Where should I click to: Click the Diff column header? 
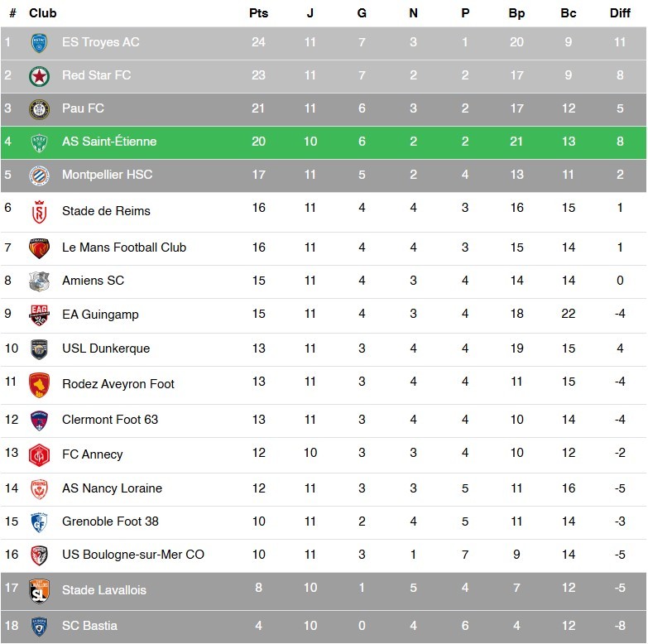click(620, 13)
